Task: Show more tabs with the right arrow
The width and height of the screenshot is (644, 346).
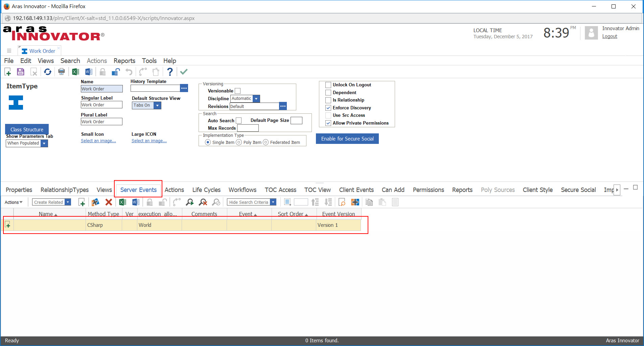Action: coord(617,190)
